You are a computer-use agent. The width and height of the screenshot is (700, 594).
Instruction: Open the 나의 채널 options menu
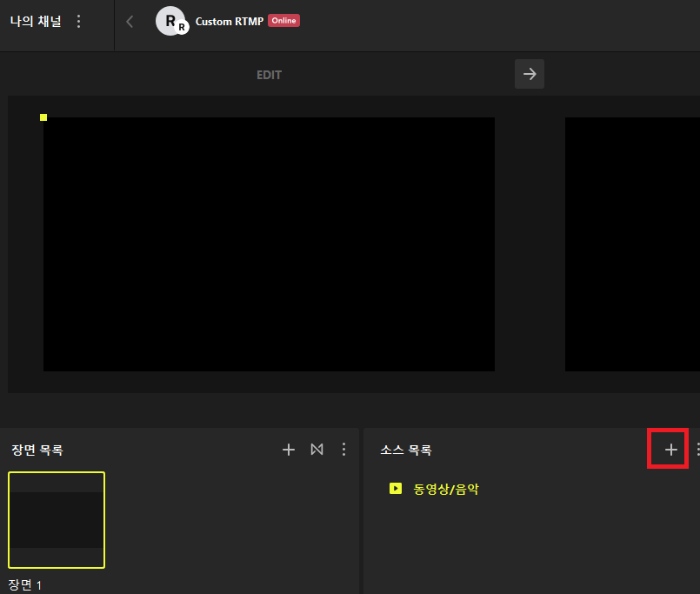click(78, 22)
